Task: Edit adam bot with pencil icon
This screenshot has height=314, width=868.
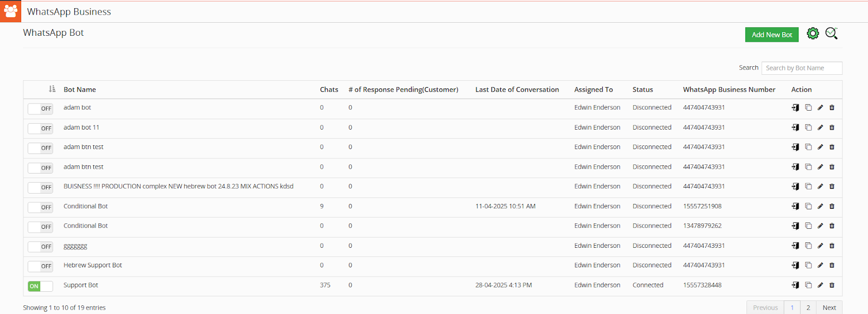Action: click(820, 108)
